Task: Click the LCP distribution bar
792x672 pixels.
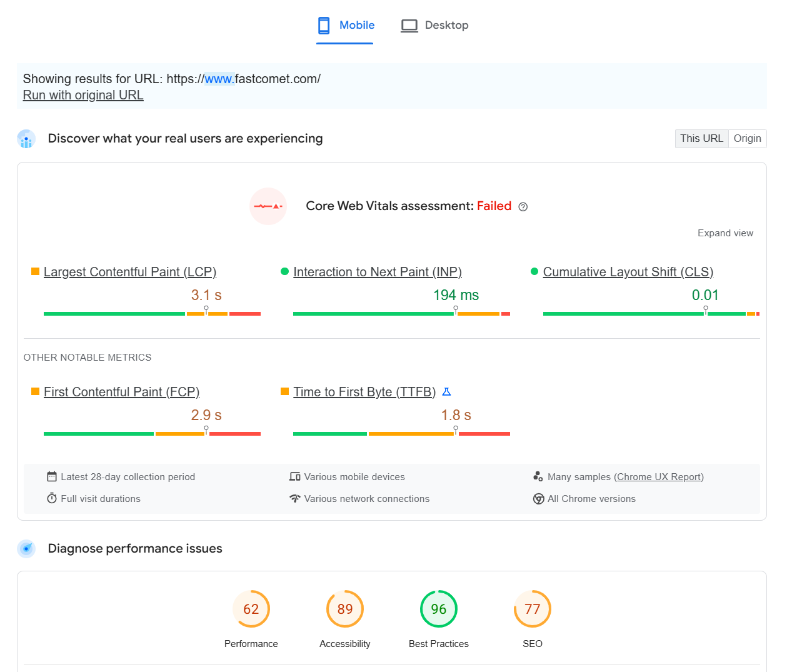Action: click(x=152, y=314)
